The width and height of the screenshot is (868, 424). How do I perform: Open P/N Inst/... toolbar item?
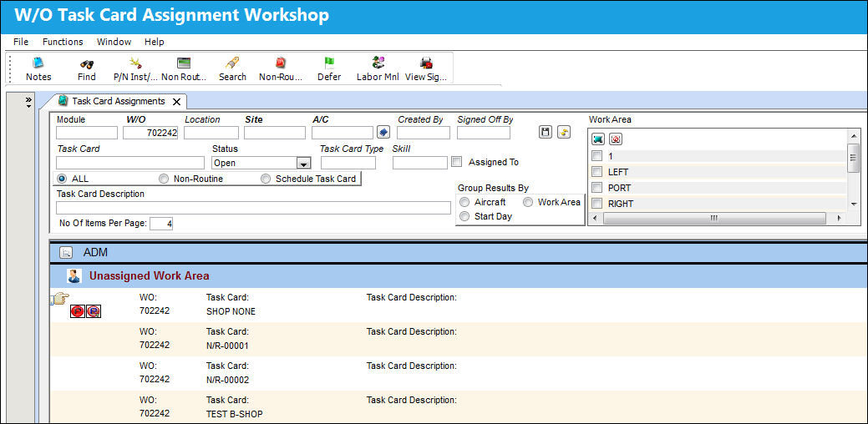135,63
